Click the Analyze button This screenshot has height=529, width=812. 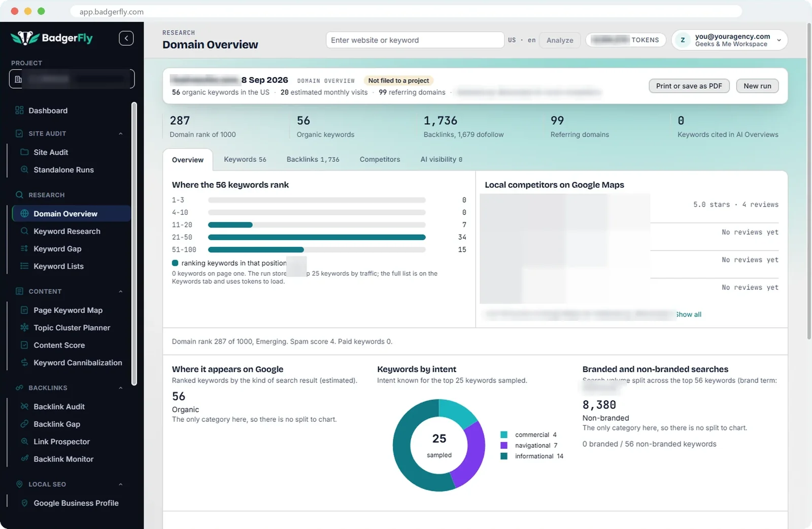560,40
